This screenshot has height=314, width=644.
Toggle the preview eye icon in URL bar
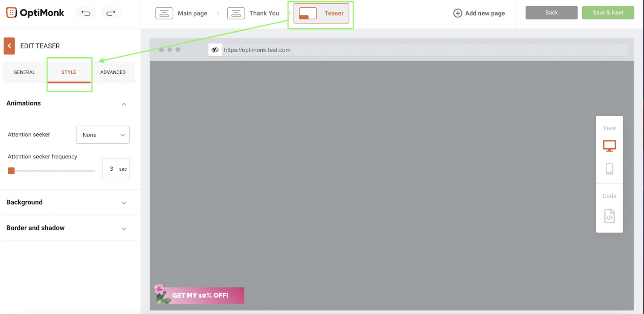pos(215,50)
